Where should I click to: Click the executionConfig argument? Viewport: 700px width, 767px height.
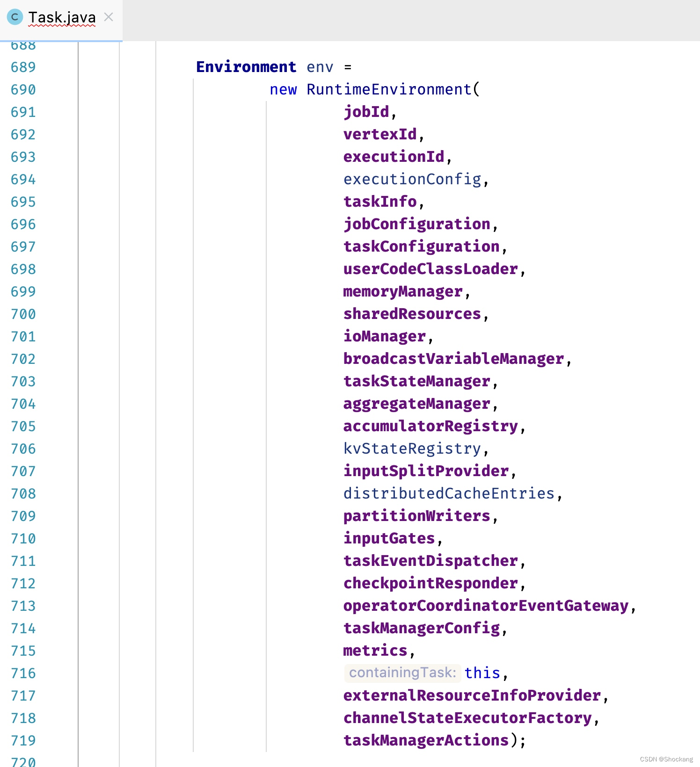pos(412,180)
